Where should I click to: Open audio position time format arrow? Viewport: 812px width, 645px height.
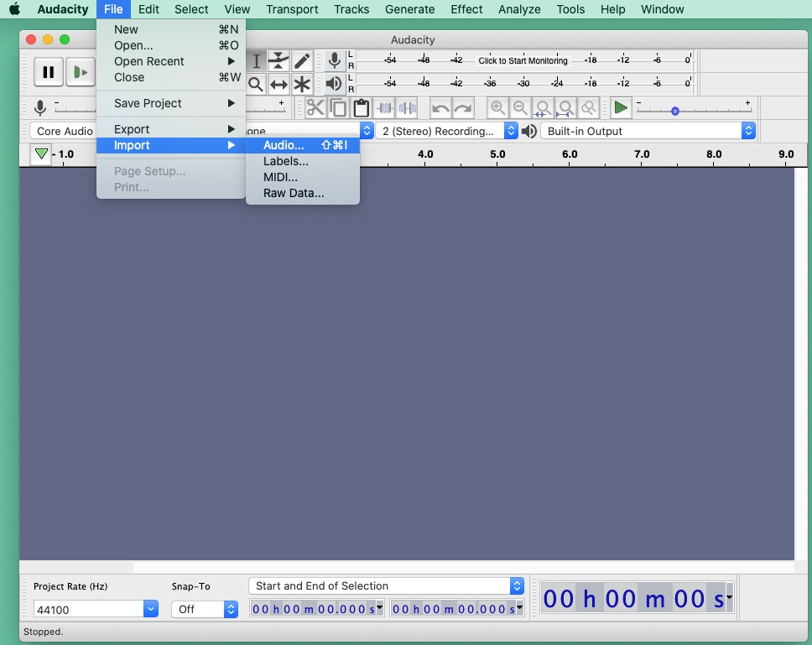click(729, 598)
